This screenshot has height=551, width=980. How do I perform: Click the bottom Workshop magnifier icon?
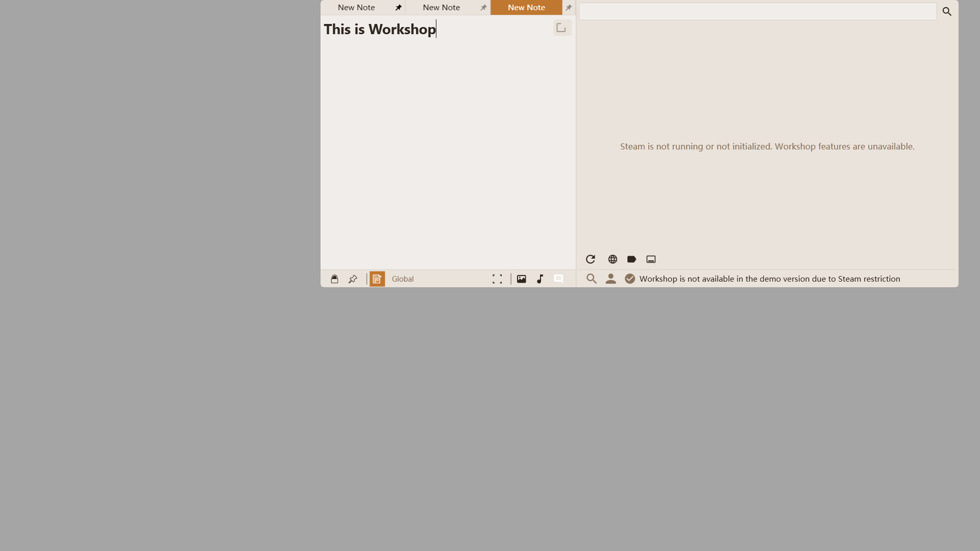click(x=592, y=279)
